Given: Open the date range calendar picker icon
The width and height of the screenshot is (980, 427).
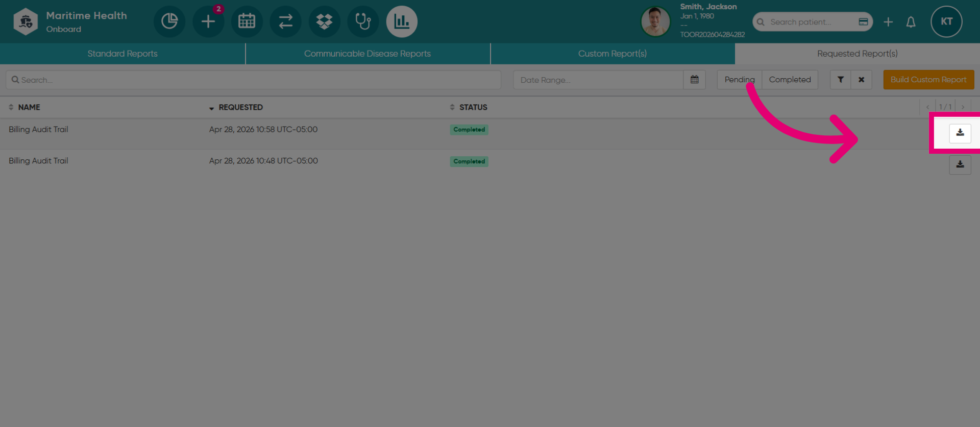Looking at the screenshot, I should [694, 80].
